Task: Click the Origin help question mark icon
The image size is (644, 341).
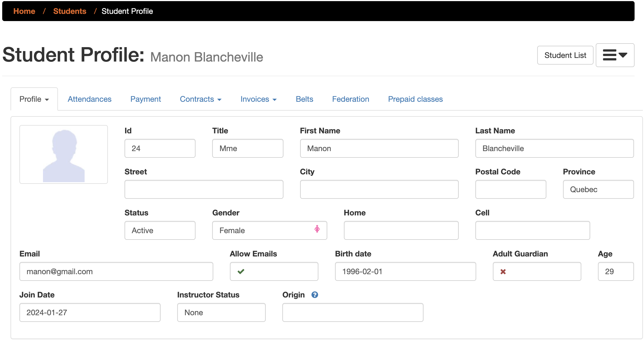Action: pyautogui.click(x=315, y=295)
